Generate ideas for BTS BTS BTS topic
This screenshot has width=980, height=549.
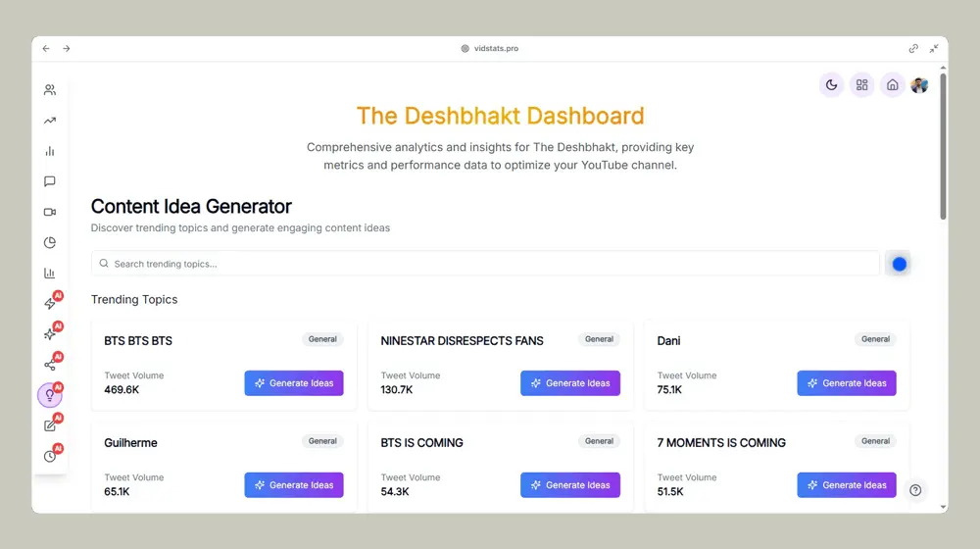[294, 383]
